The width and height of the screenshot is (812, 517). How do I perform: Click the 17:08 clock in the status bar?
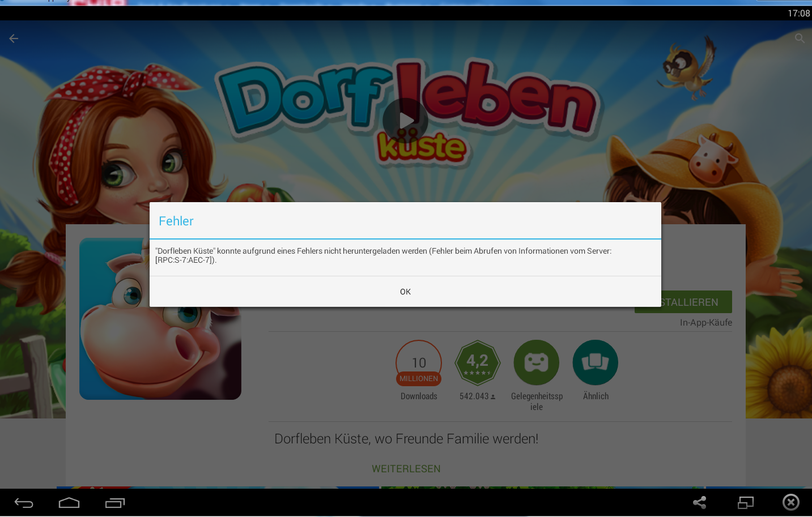pos(798,13)
